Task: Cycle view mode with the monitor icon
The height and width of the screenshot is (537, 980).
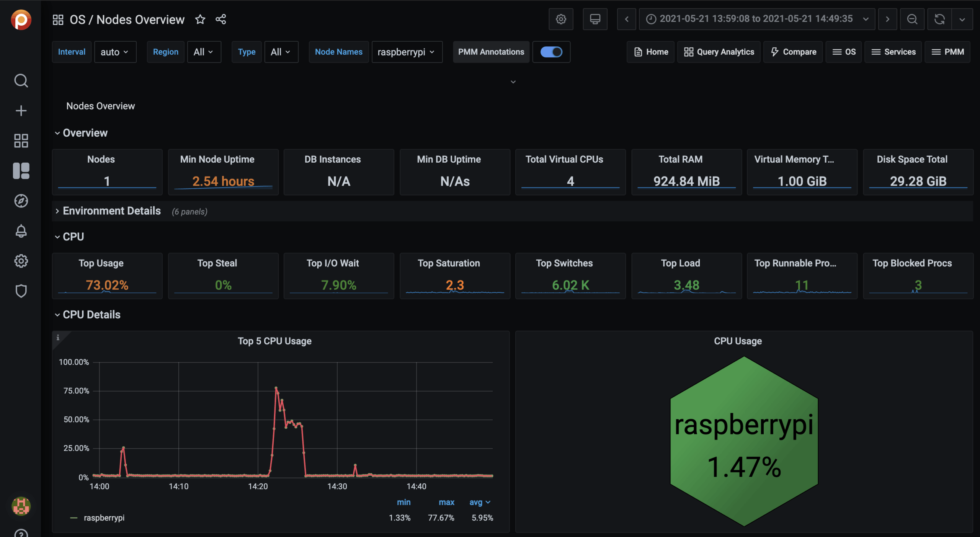Action: pyautogui.click(x=595, y=19)
